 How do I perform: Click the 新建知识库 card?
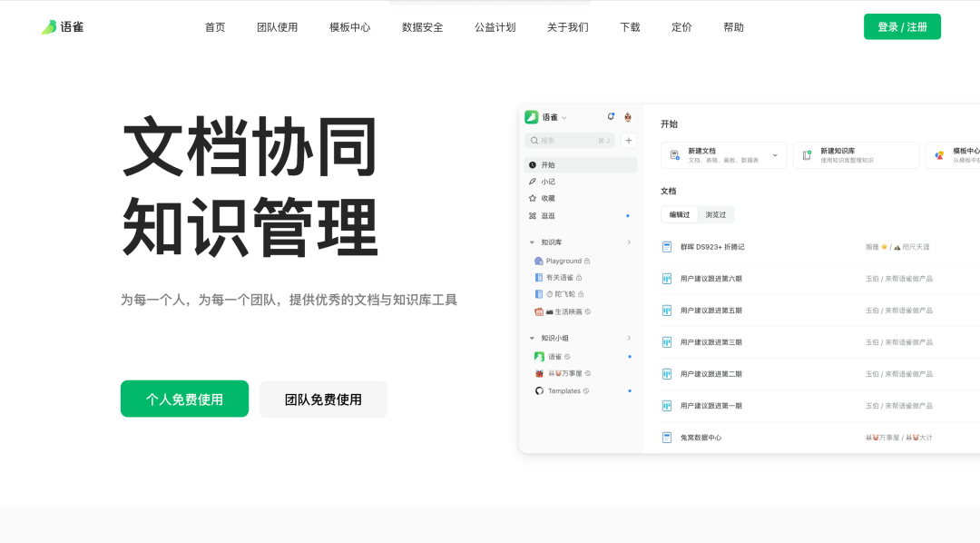click(857, 155)
